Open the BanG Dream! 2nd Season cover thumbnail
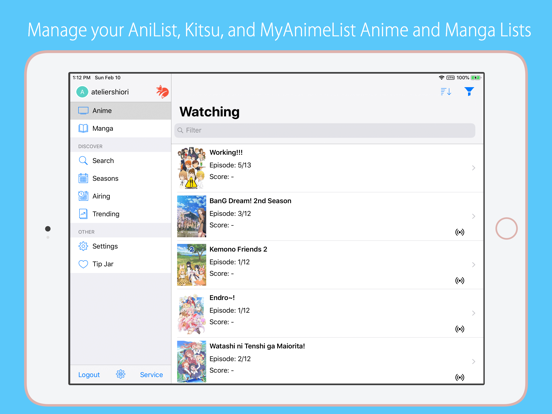552x414 pixels. [x=192, y=216]
